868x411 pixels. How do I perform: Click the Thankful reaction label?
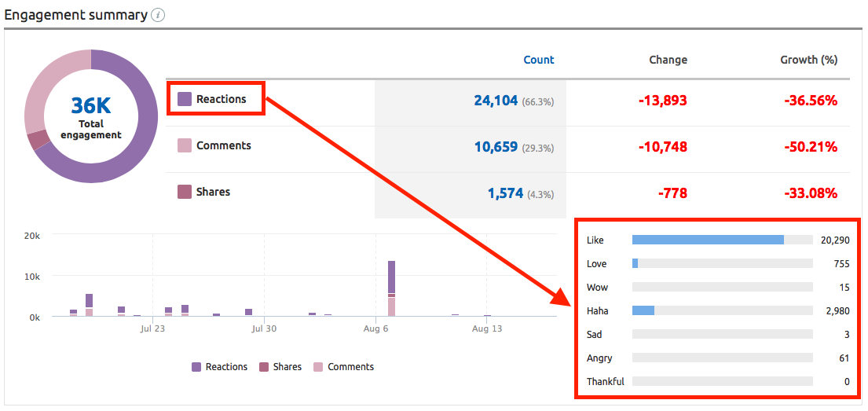coord(605,382)
